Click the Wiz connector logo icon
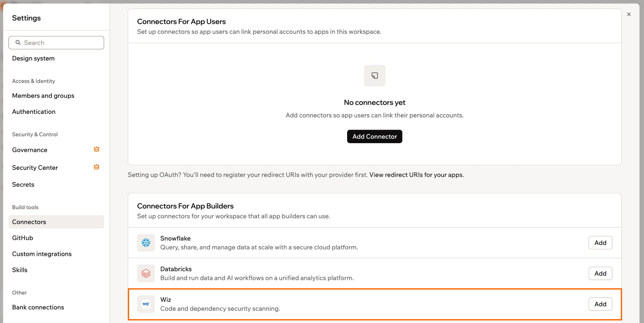The image size is (644, 323). [x=146, y=304]
